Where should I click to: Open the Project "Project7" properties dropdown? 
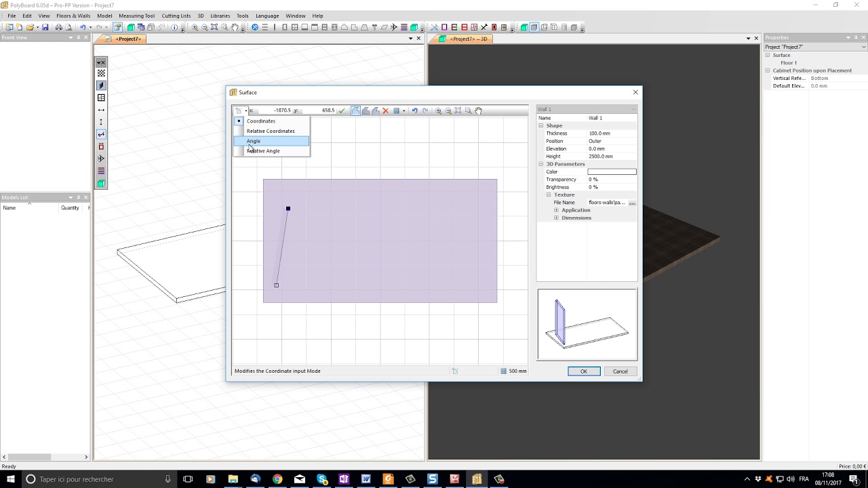coord(864,47)
